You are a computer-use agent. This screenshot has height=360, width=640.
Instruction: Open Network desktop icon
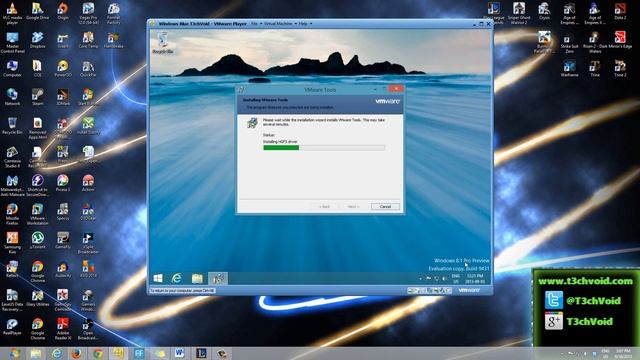[x=12, y=97]
